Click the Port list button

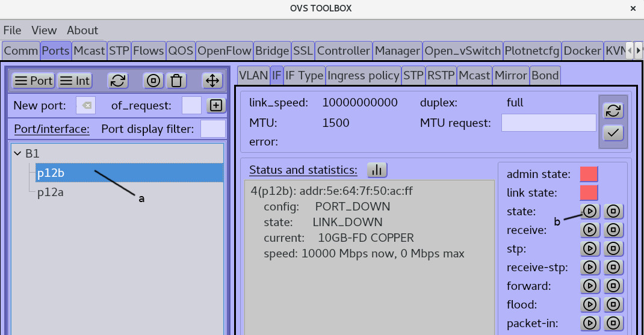click(34, 81)
